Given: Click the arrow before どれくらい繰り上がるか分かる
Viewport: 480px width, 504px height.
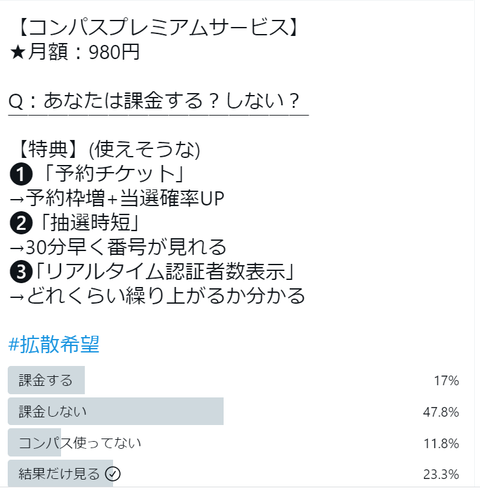Looking at the screenshot, I should pyautogui.click(x=17, y=297).
